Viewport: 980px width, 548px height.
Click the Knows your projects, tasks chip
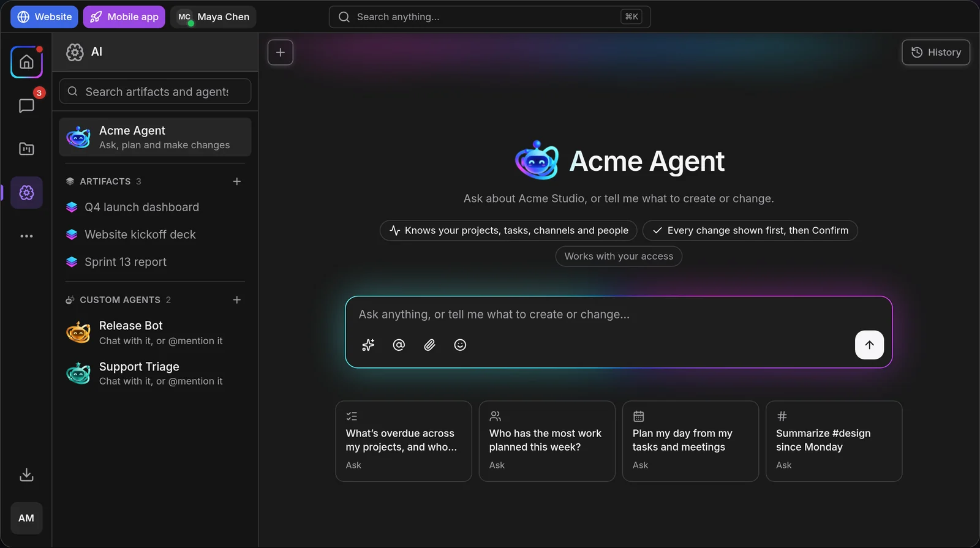[x=508, y=230]
